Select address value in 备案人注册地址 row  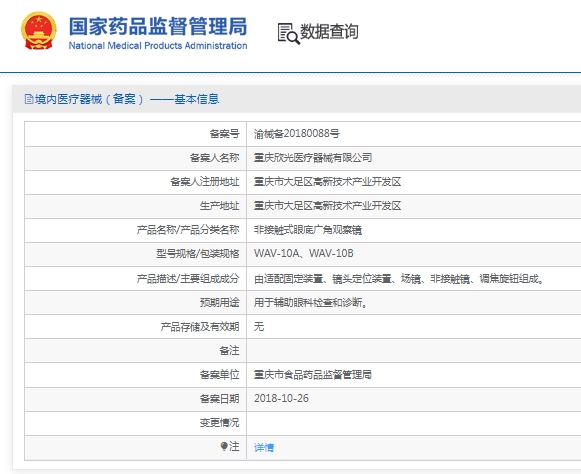pyautogui.click(x=328, y=182)
